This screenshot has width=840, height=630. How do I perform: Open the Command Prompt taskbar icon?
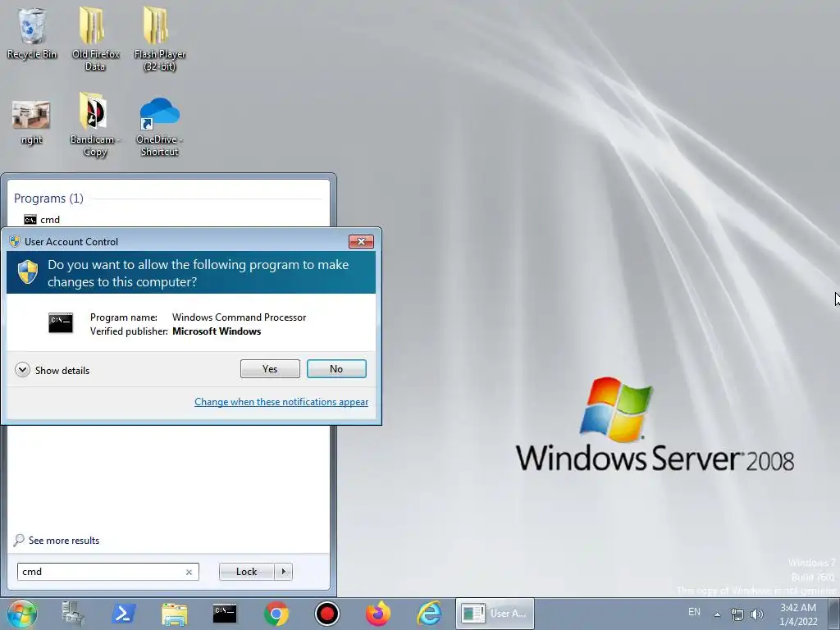(x=225, y=614)
